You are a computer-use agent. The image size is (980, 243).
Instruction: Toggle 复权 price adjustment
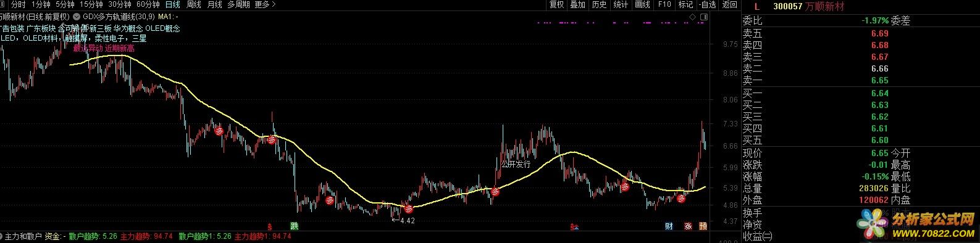pyautogui.click(x=557, y=4)
